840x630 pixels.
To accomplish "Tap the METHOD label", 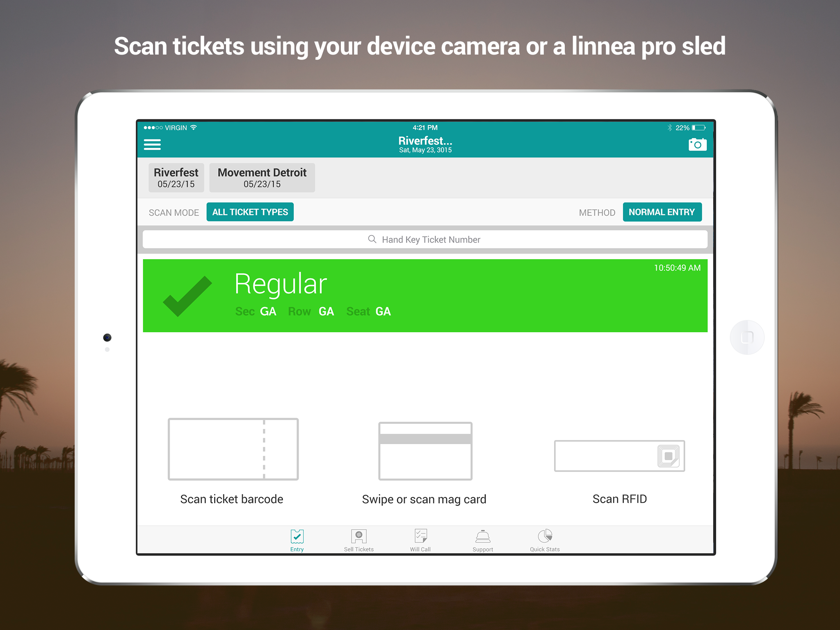I will (x=597, y=213).
